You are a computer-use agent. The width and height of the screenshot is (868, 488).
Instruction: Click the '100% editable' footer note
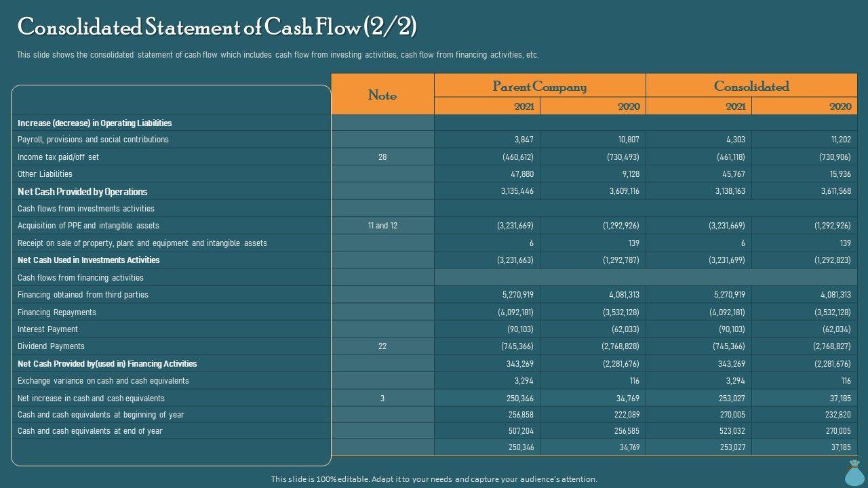(x=434, y=479)
